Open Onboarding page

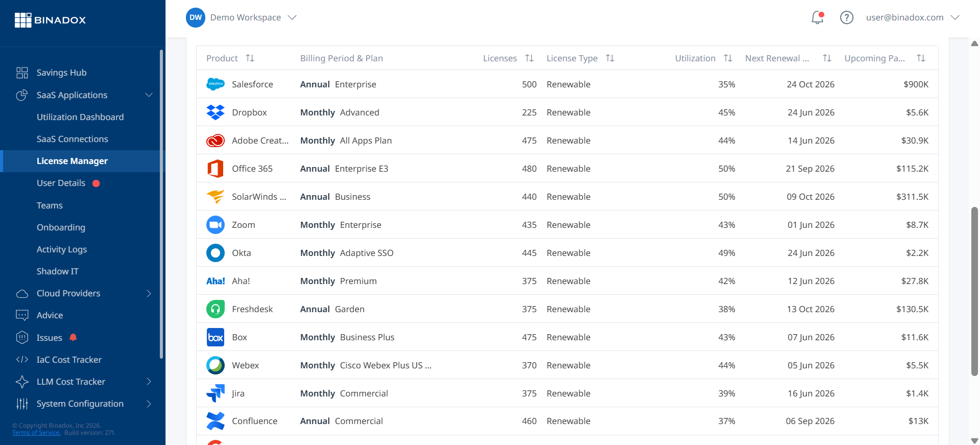tap(61, 227)
